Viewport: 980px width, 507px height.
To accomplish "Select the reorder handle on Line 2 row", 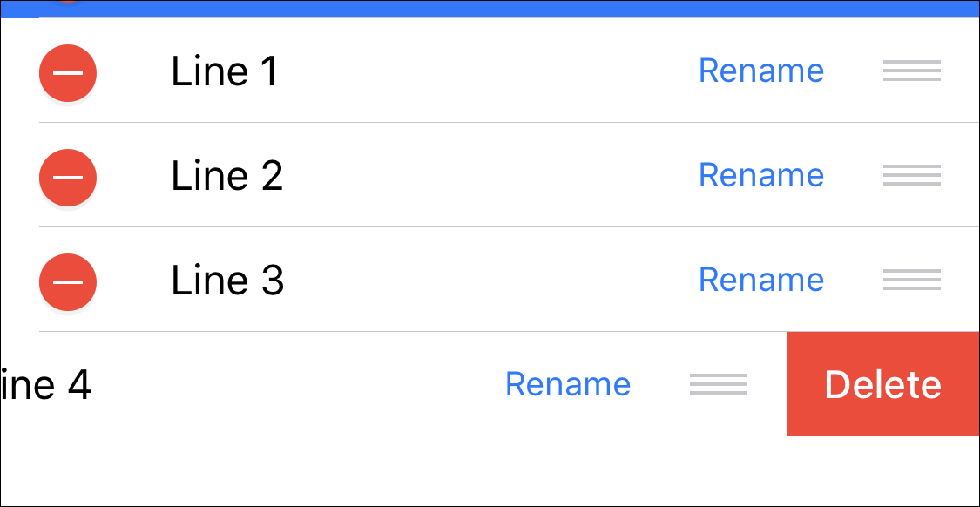I will coord(912,175).
